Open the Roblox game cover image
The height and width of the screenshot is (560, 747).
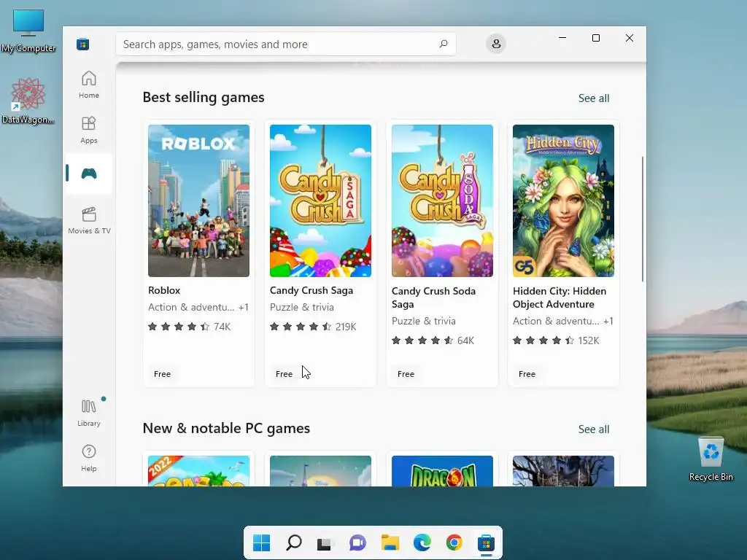click(198, 201)
